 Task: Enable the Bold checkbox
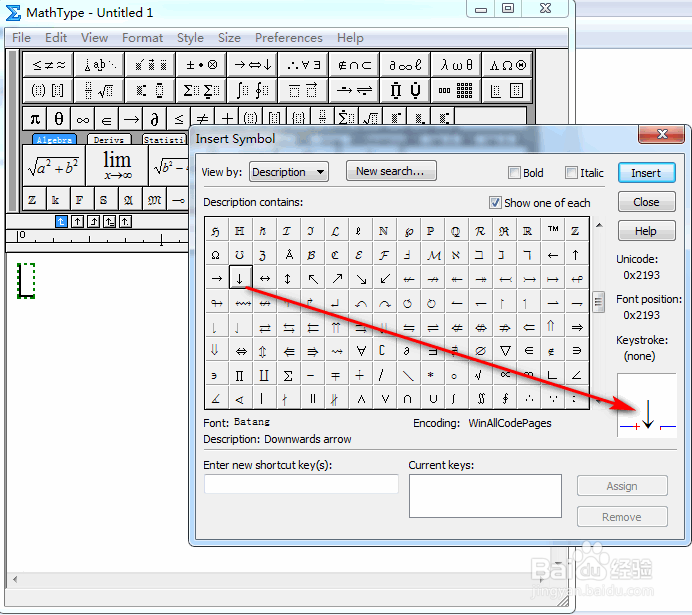pos(514,172)
